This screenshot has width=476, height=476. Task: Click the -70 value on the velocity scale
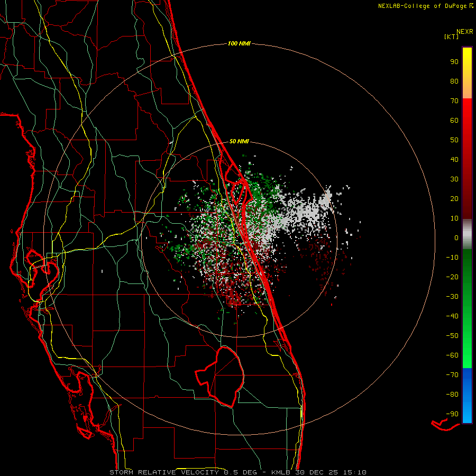[x=452, y=375]
